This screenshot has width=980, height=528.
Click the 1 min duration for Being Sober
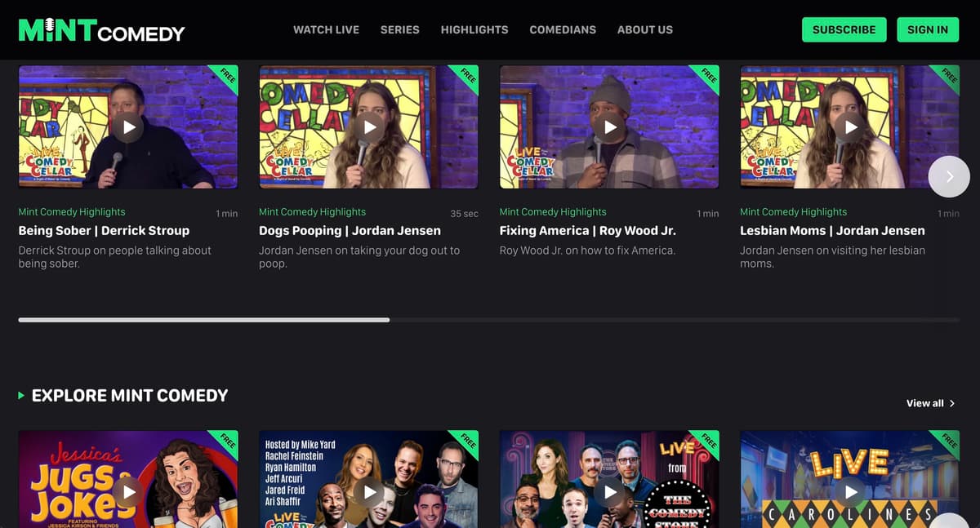(227, 214)
